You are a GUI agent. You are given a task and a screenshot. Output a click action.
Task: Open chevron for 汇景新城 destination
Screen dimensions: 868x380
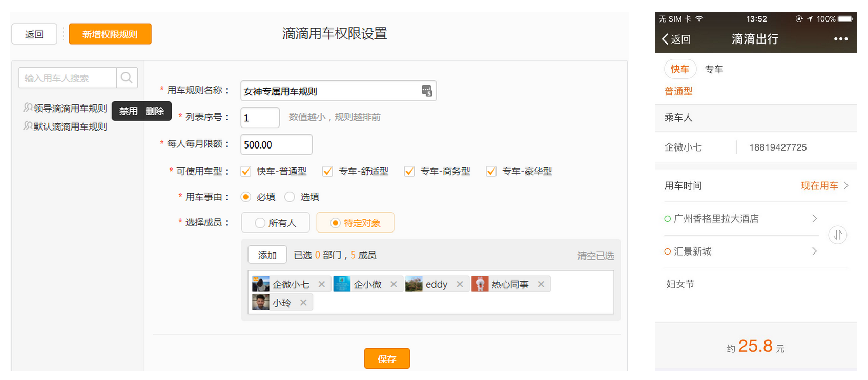[x=815, y=251]
